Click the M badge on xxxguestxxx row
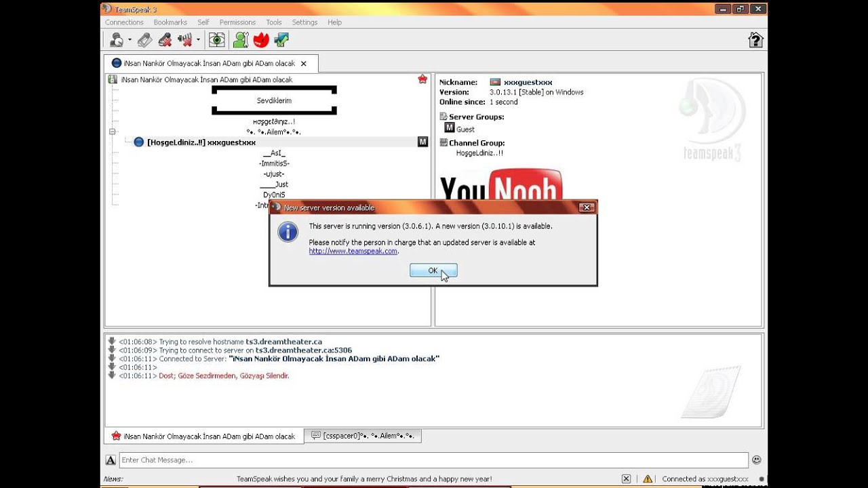The image size is (868, 488). coord(422,142)
